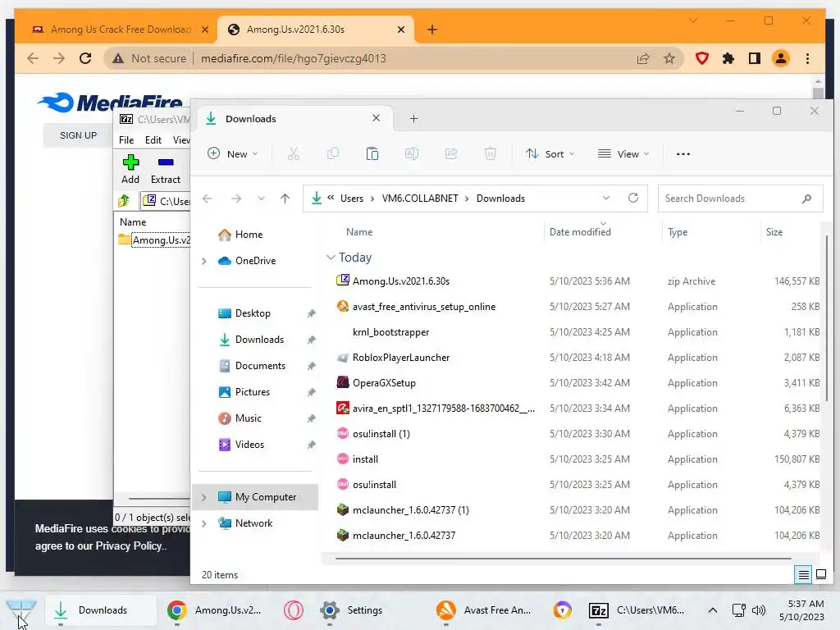The width and height of the screenshot is (840, 630).
Task: Open Avast Free Antivirus taskbar item
Action: point(484,610)
